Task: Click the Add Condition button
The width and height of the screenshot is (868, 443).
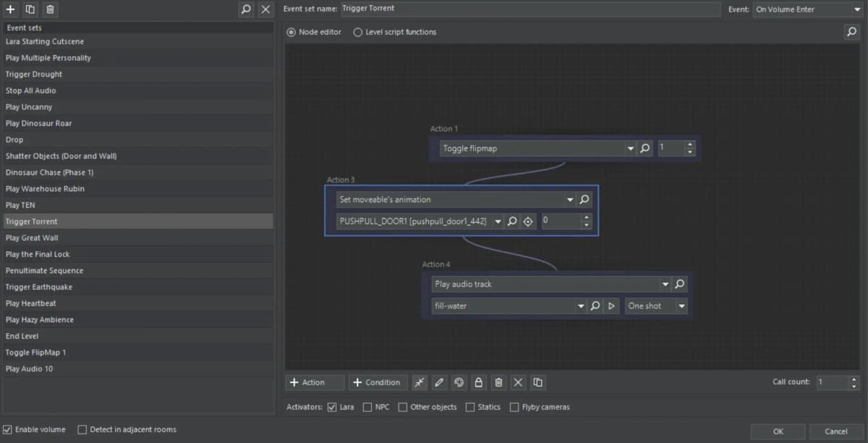Action: 378,382
